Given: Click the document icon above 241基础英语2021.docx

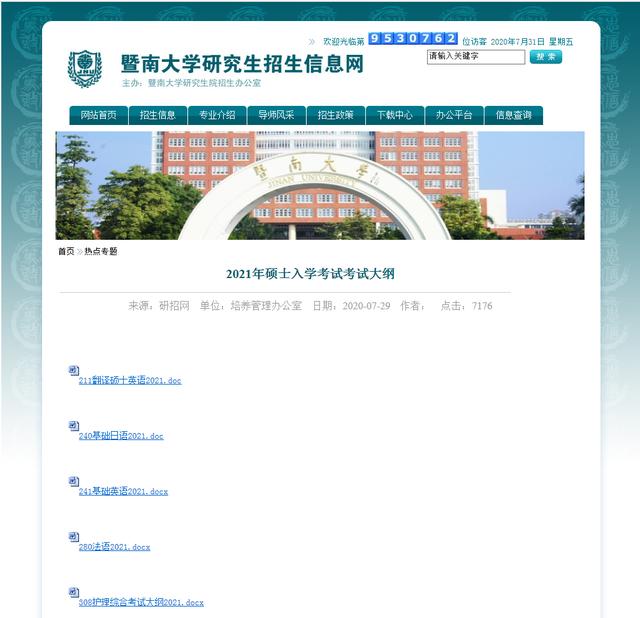Looking at the screenshot, I should click(x=74, y=481).
